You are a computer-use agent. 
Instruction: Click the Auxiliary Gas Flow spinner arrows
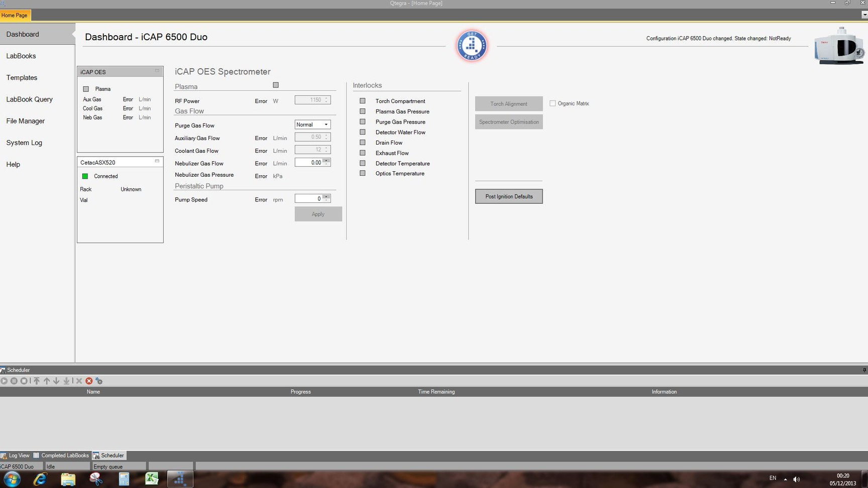(x=327, y=137)
